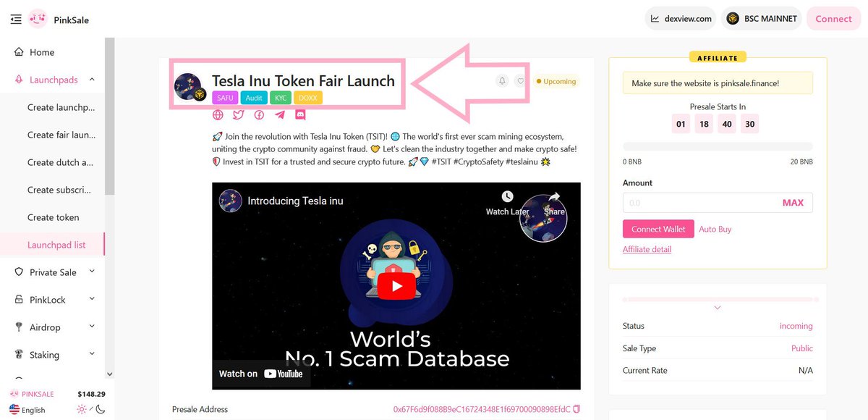Click the Share arrow on the video
Screen dimensions: 868x420
tap(554, 197)
